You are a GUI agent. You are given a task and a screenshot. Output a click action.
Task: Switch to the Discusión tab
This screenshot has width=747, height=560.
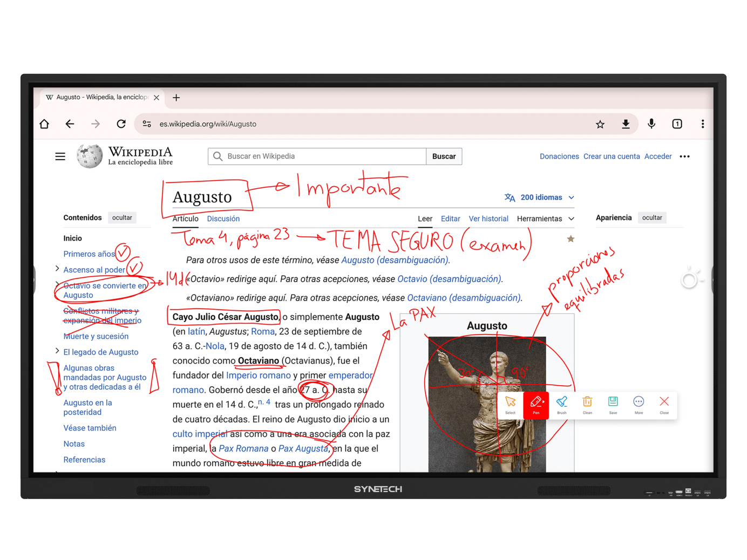[x=223, y=218]
